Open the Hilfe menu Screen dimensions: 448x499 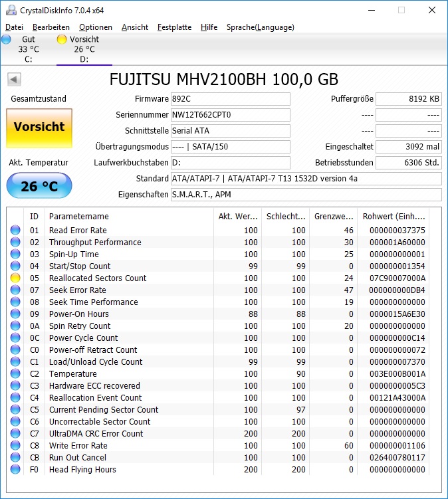(x=209, y=27)
